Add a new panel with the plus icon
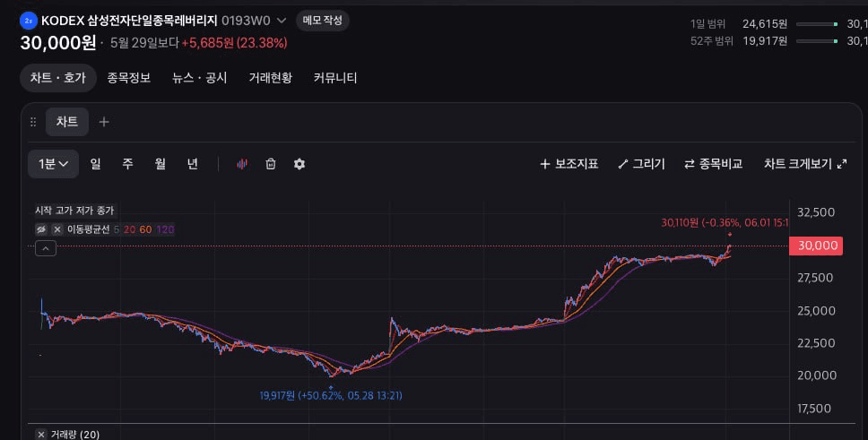Screen dimensions: 868x440 [x=103, y=122]
